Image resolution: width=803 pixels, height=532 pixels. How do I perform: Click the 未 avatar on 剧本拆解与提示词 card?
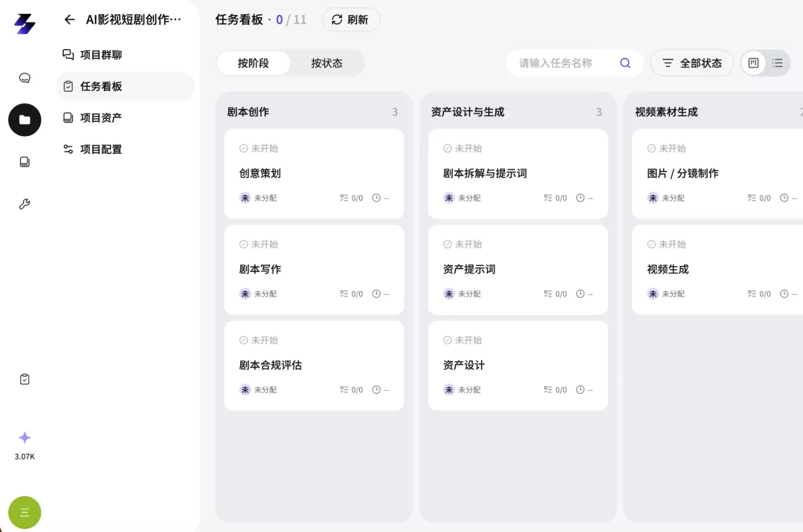(449, 198)
